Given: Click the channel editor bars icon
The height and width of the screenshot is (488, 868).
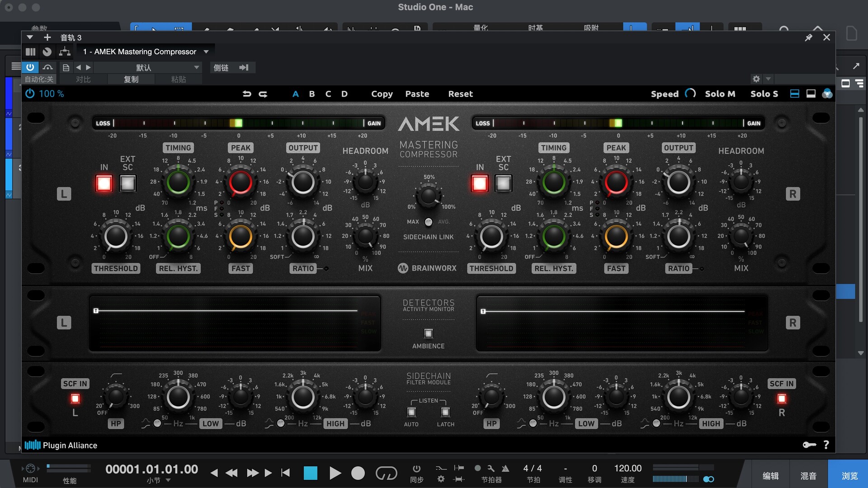Looking at the screenshot, I should [x=30, y=52].
